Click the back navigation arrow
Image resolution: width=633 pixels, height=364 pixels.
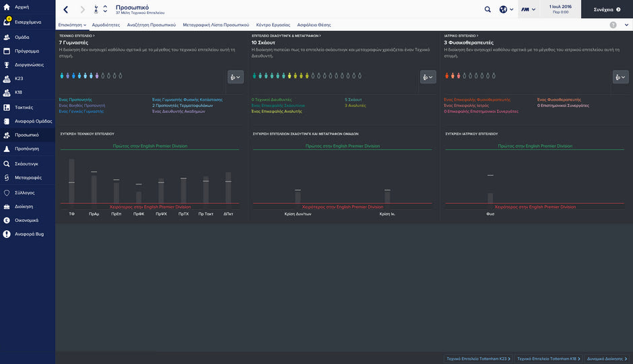tap(65, 9)
